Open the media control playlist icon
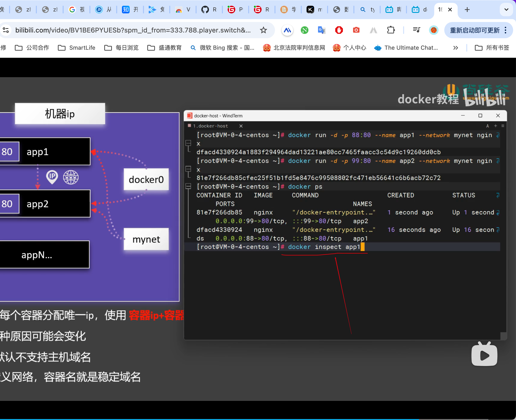Image resolution: width=516 pixels, height=420 pixels. pyautogui.click(x=416, y=30)
